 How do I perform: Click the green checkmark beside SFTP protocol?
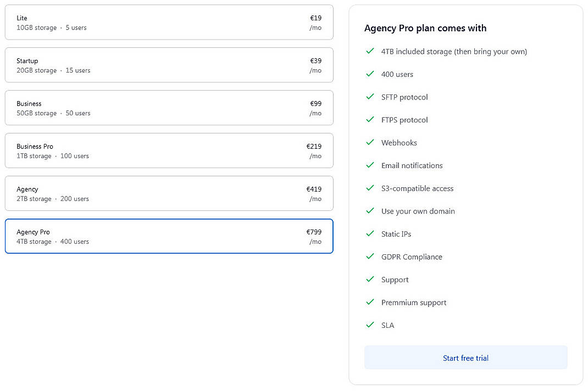click(x=370, y=97)
